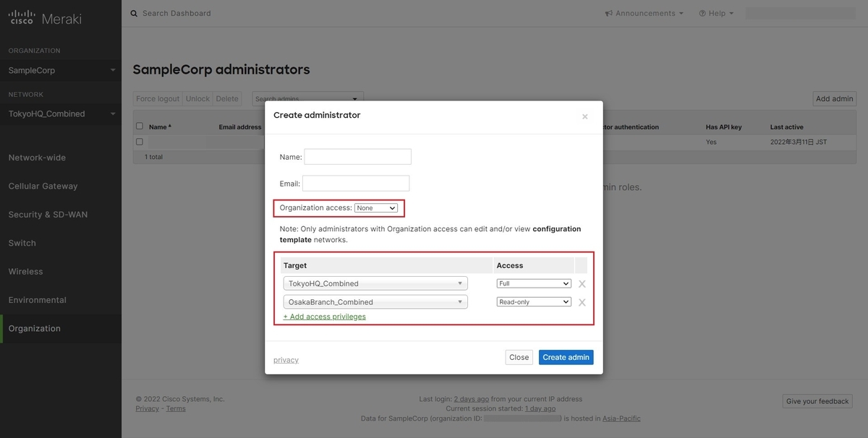Sort by the Has API key column
The image size is (868, 438).
pos(724,127)
